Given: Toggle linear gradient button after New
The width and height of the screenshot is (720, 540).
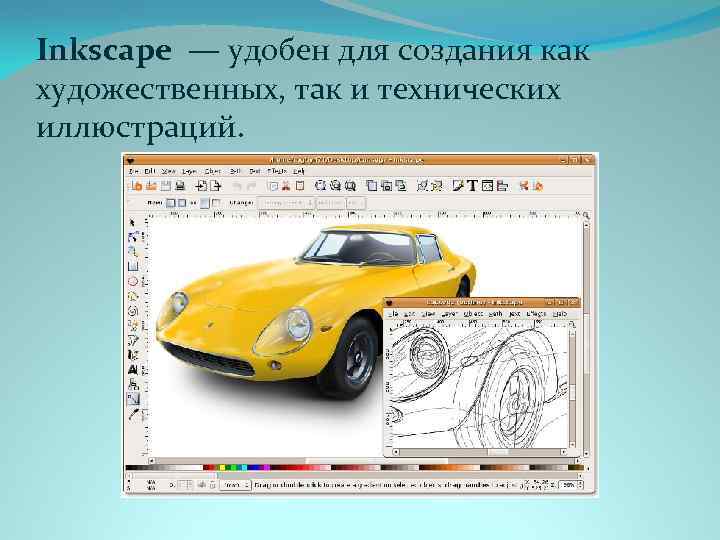Looking at the screenshot, I should pos(171,202).
